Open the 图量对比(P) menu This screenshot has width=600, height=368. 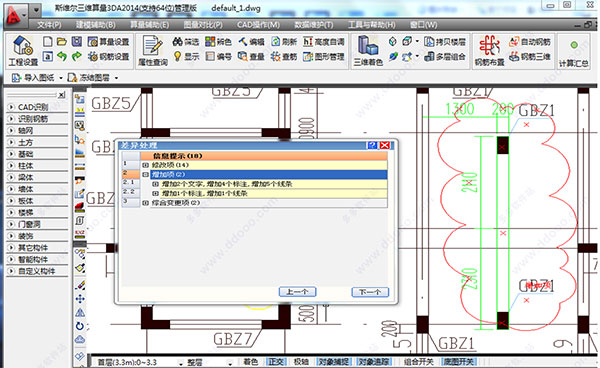(x=203, y=25)
